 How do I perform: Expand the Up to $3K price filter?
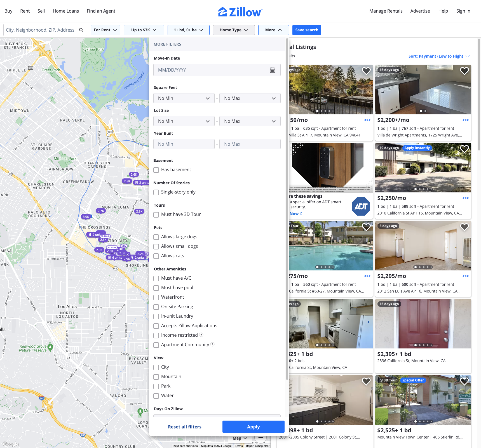coord(144,30)
